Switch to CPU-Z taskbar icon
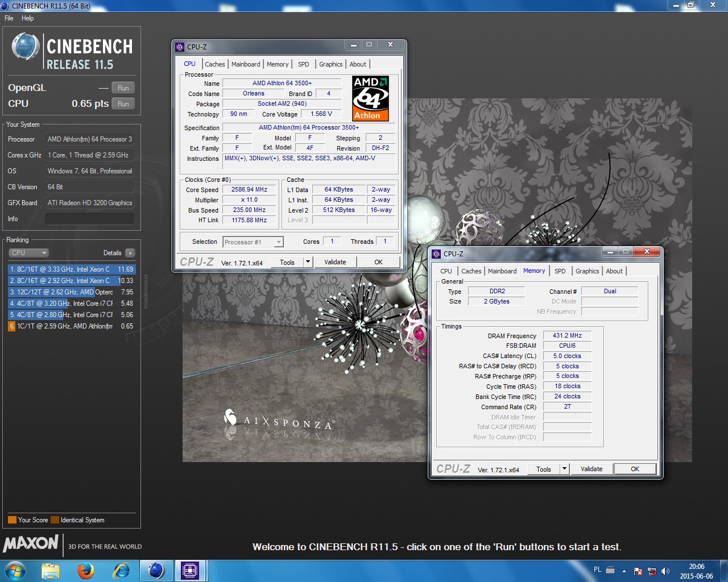The image size is (728, 582). click(189, 571)
